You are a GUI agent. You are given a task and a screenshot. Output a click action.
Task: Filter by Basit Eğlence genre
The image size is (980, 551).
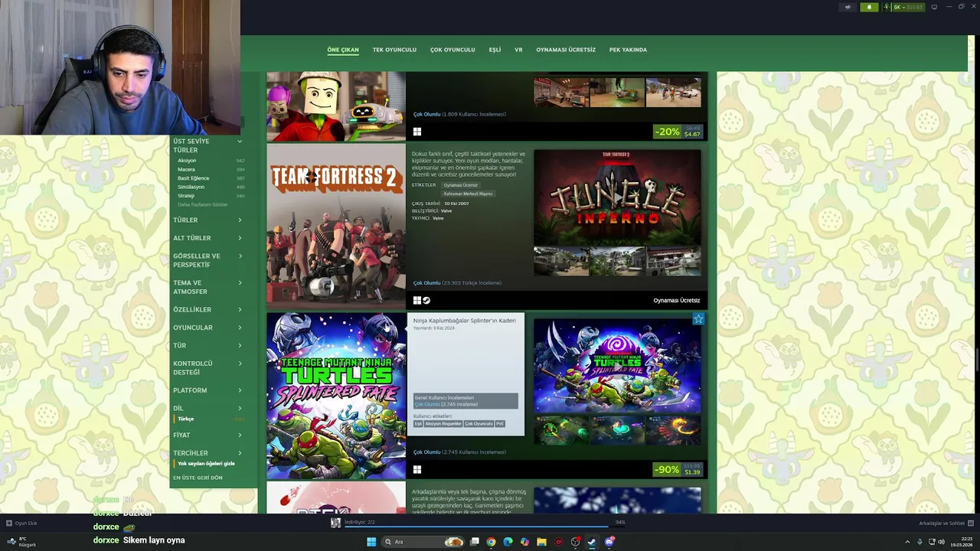(x=193, y=178)
